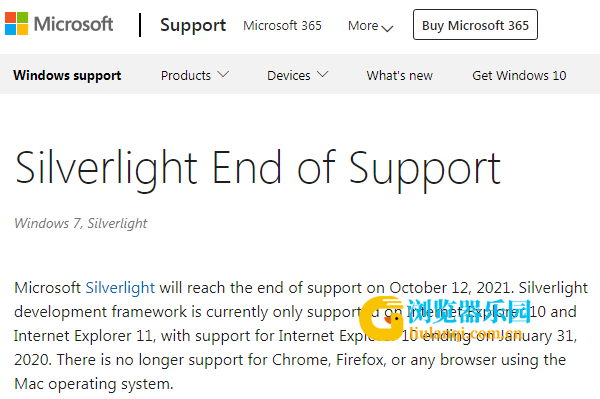Open the Windows support section link
The image size is (600, 399).
67,75
